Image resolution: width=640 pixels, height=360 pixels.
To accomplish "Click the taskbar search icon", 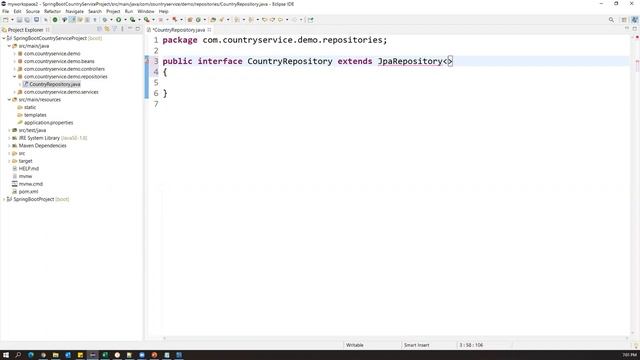I will (x=18, y=355).
